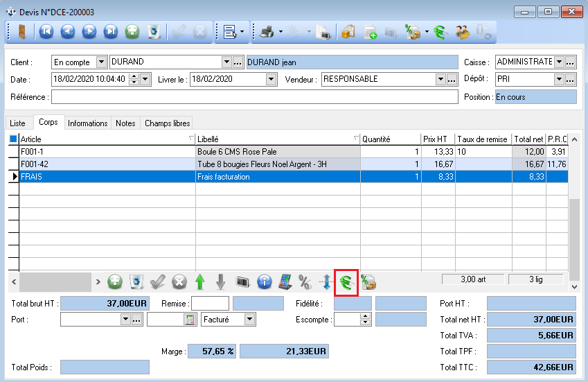The width and height of the screenshot is (588, 382).
Task: Go to the first record
Action: [x=46, y=31]
